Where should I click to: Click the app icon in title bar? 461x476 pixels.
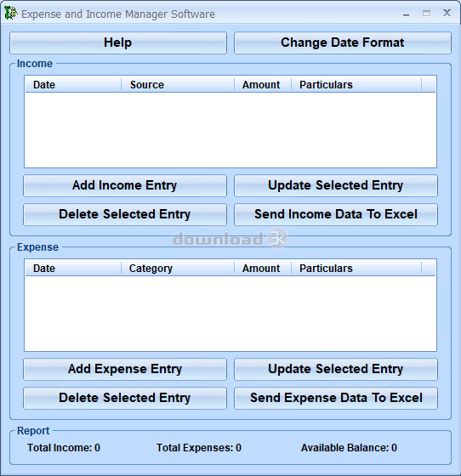coord(10,14)
